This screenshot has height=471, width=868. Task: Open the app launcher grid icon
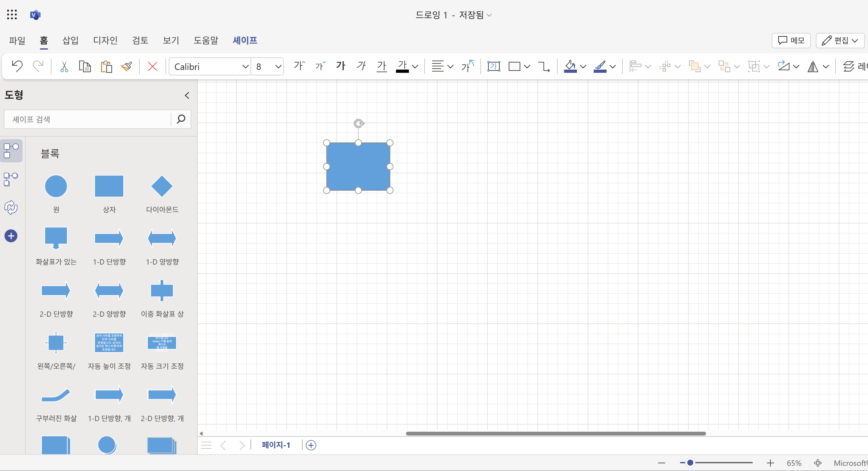[x=12, y=14]
